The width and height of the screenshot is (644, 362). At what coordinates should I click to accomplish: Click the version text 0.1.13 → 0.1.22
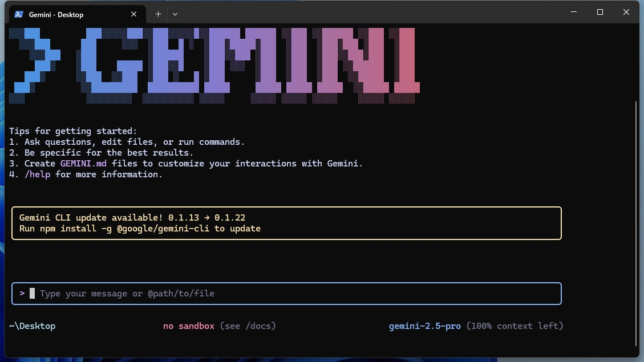(x=207, y=217)
